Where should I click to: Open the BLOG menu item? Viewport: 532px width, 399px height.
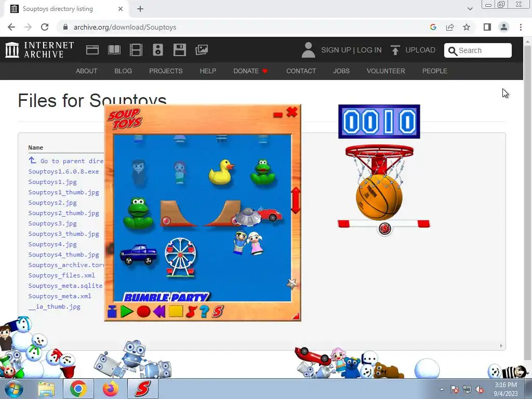point(123,71)
